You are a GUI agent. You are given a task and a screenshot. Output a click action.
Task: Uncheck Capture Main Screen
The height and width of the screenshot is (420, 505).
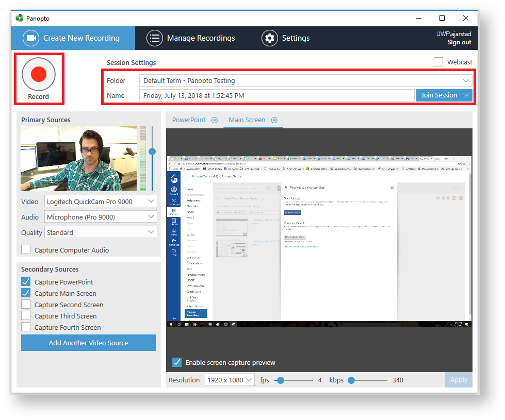coord(26,293)
